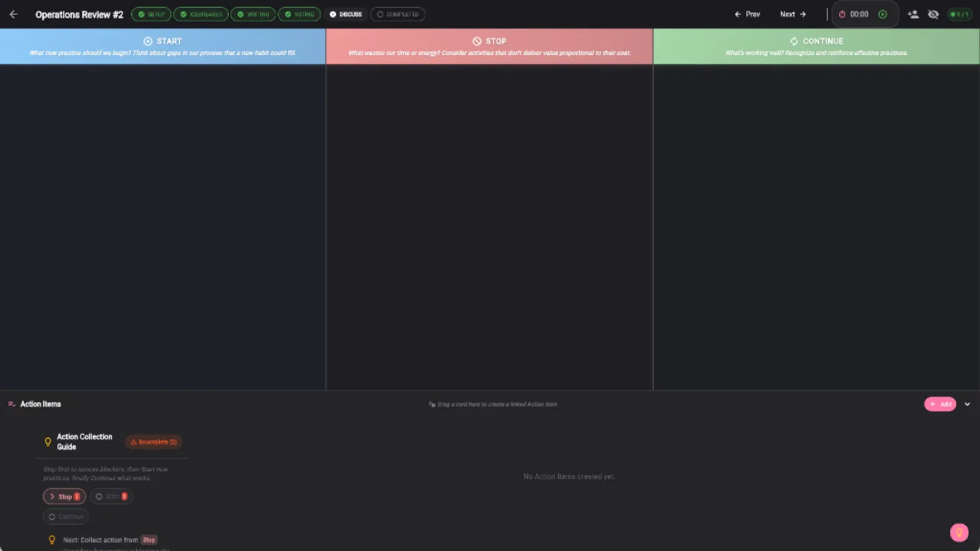Click the timer stopwatch icon

pyautogui.click(x=841, y=14)
